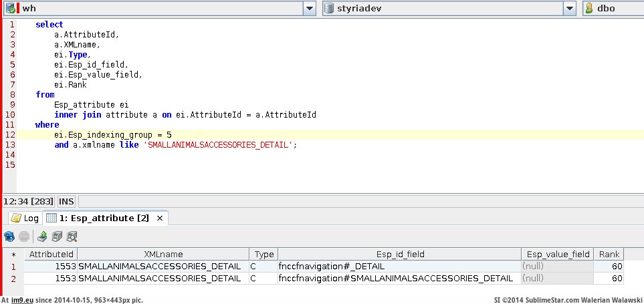Click the database icon beside styriadev
This screenshot has width=644, height=304.
pos(330,8)
